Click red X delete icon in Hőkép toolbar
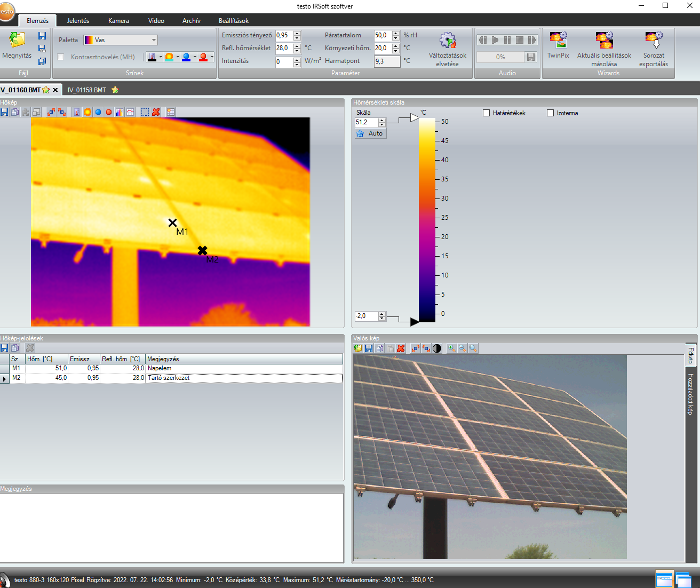Viewport: 700px width, 588px height. point(156,112)
